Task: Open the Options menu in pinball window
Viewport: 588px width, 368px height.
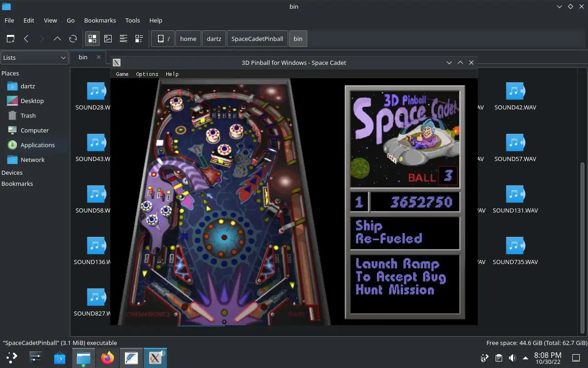Action: [147, 74]
